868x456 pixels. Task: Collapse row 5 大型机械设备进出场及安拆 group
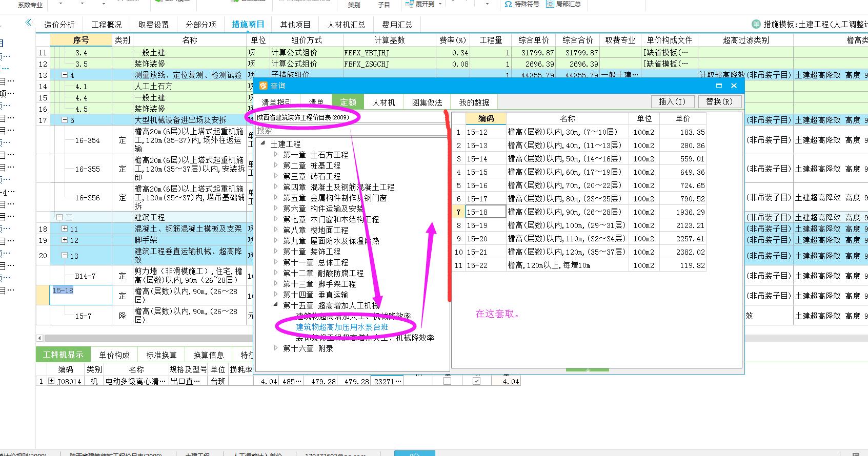(65, 120)
